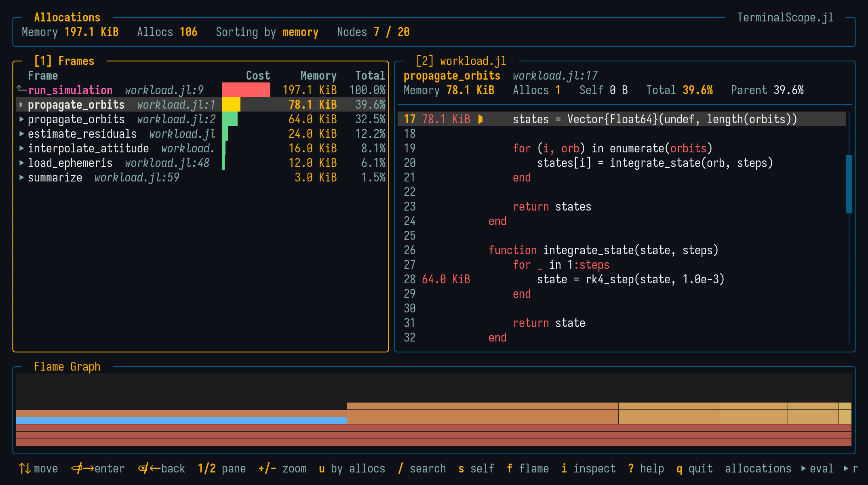868x485 pixels.
Task: Click 'Total 39.6%' in source header
Action: click(679, 90)
